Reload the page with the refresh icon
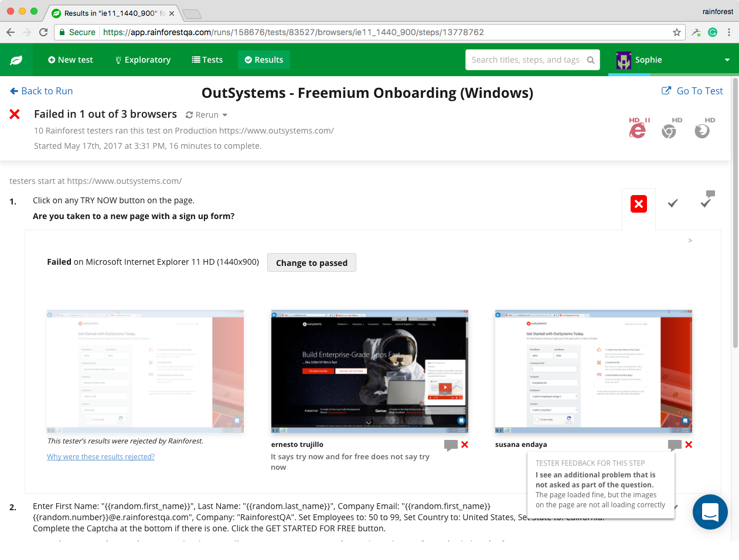This screenshot has height=560, width=739. 43,32
